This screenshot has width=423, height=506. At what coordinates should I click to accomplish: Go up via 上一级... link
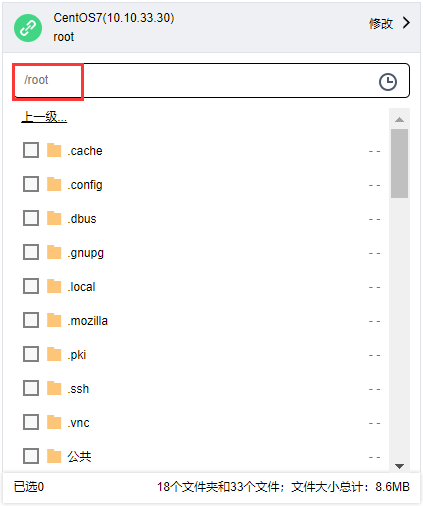tap(44, 117)
